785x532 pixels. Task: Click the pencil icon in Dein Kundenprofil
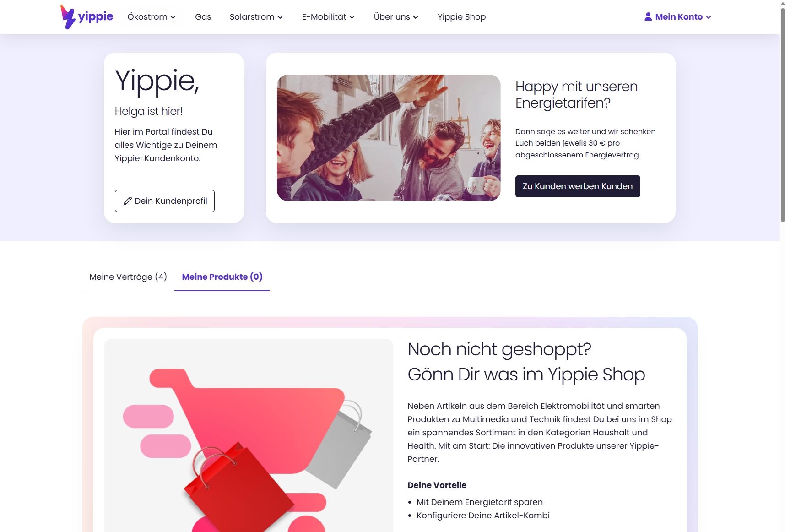point(128,201)
